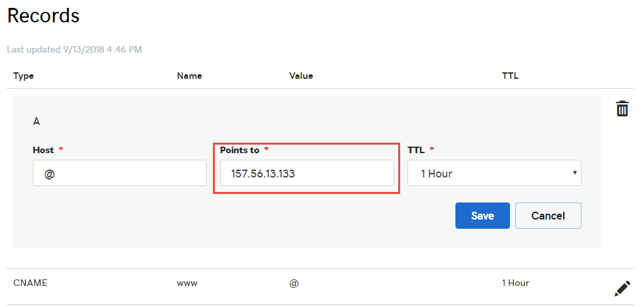This screenshot has width=644, height=307.
Task: Click the 1 Hour TTL in CNAME row
Action: pyautogui.click(x=515, y=283)
